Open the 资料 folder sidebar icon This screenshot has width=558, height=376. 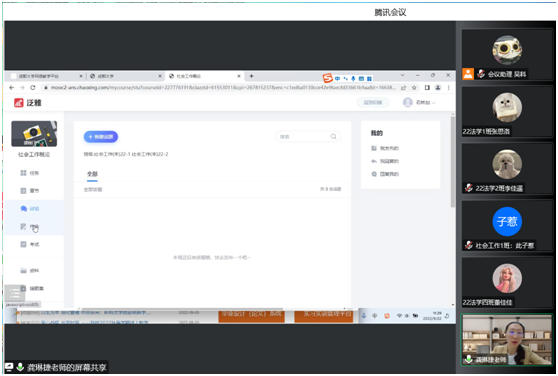click(23, 270)
